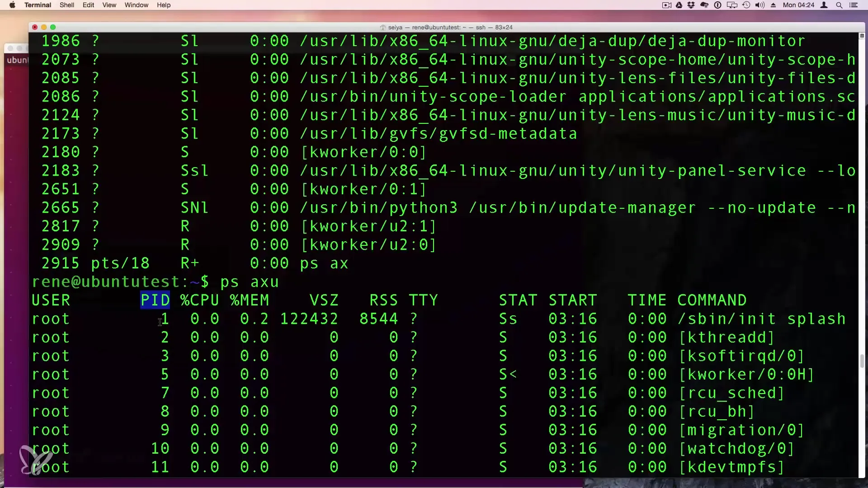The width and height of the screenshot is (868, 488).
Task: Click the COMMAND column header
Action: pos(712,300)
